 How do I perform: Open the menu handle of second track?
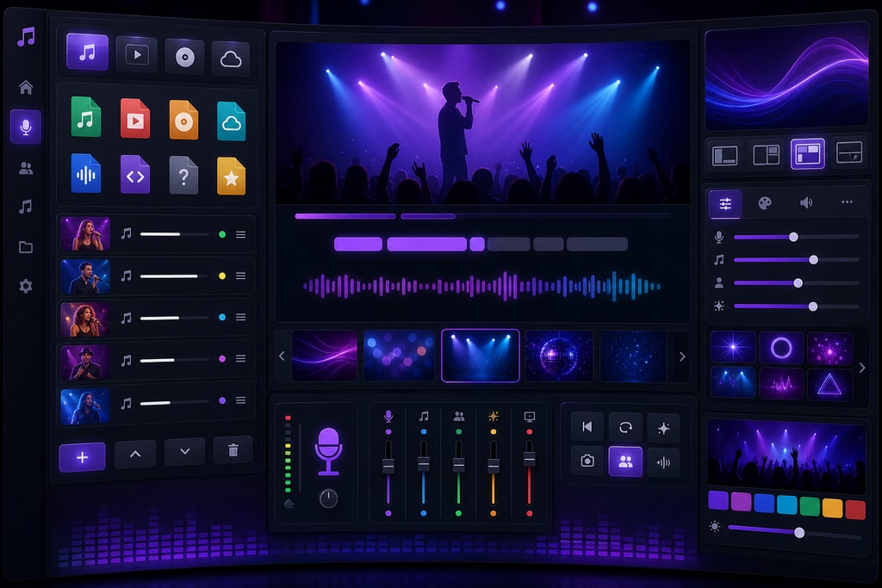click(x=241, y=276)
